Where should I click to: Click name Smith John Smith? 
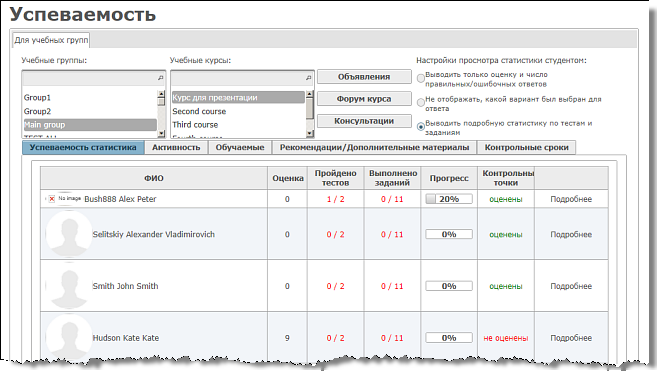[125, 286]
